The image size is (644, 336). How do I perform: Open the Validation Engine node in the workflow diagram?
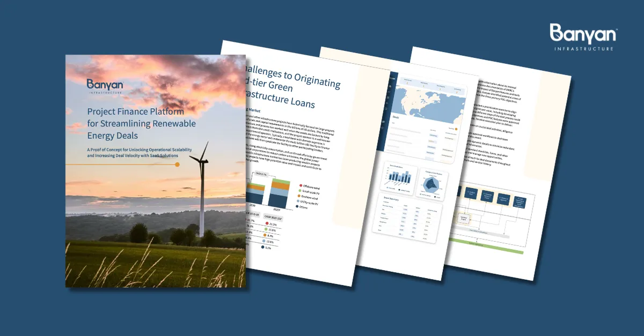(x=463, y=219)
